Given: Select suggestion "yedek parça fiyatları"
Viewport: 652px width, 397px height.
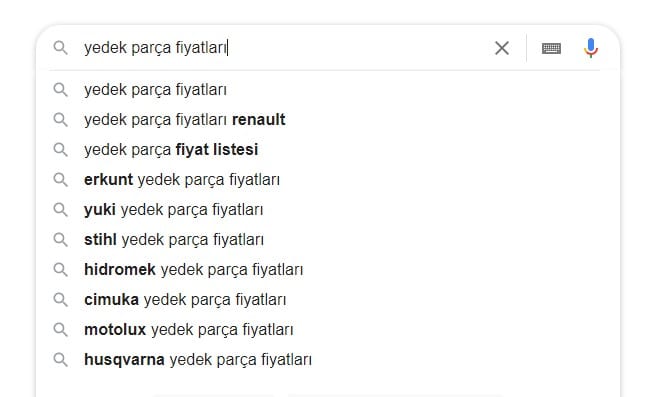Looking at the screenshot, I should (x=328, y=90).
